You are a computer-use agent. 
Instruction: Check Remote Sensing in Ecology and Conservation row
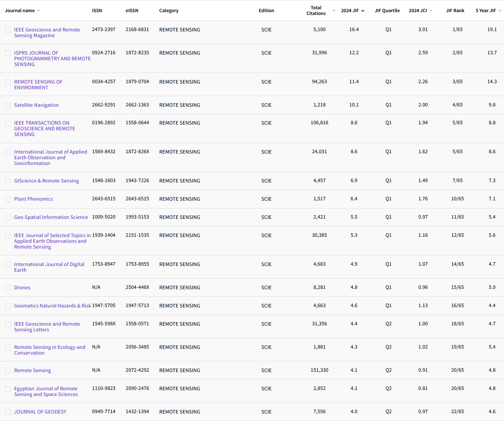[8, 347]
